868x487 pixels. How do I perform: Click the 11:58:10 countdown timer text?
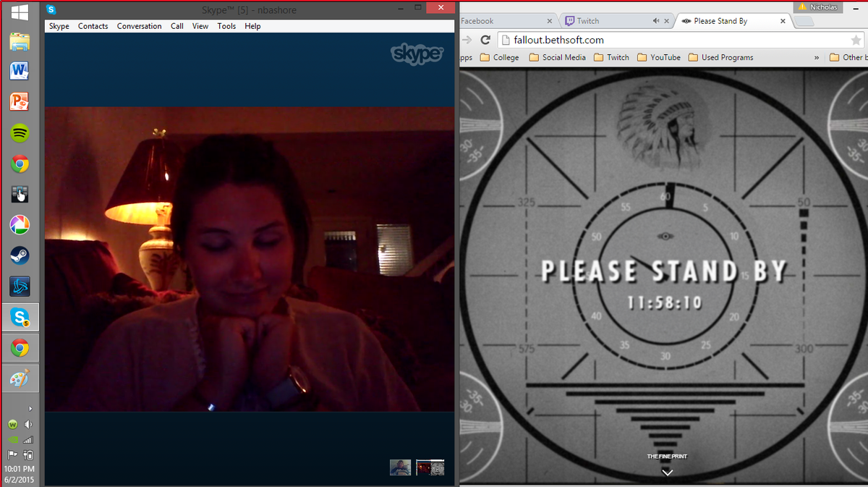[664, 302]
